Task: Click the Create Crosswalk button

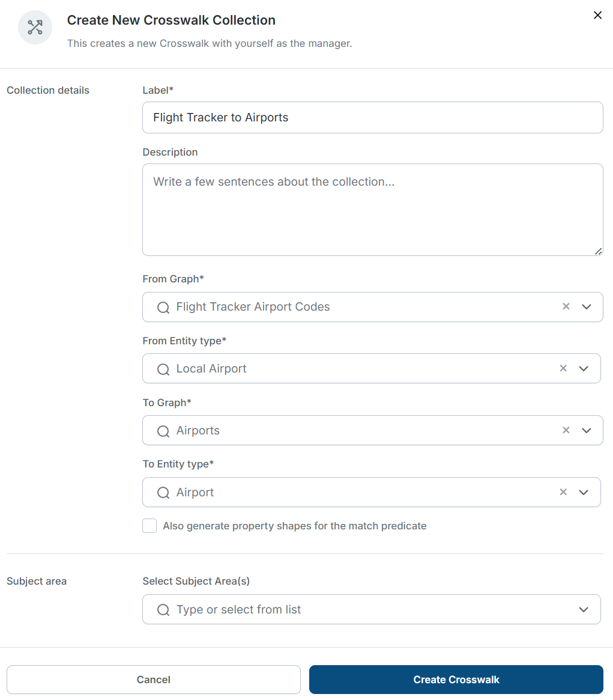Action: pyautogui.click(x=456, y=680)
